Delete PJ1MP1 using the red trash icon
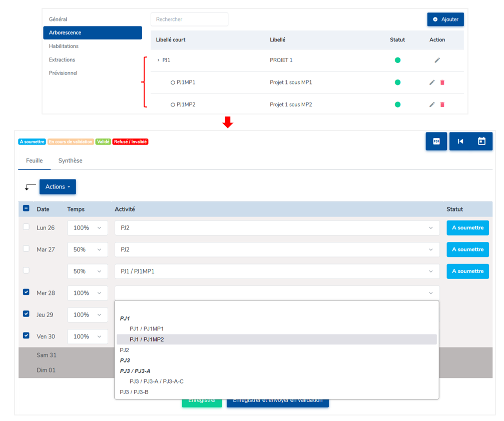The width and height of the screenshot is (504, 421). pos(442,82)
